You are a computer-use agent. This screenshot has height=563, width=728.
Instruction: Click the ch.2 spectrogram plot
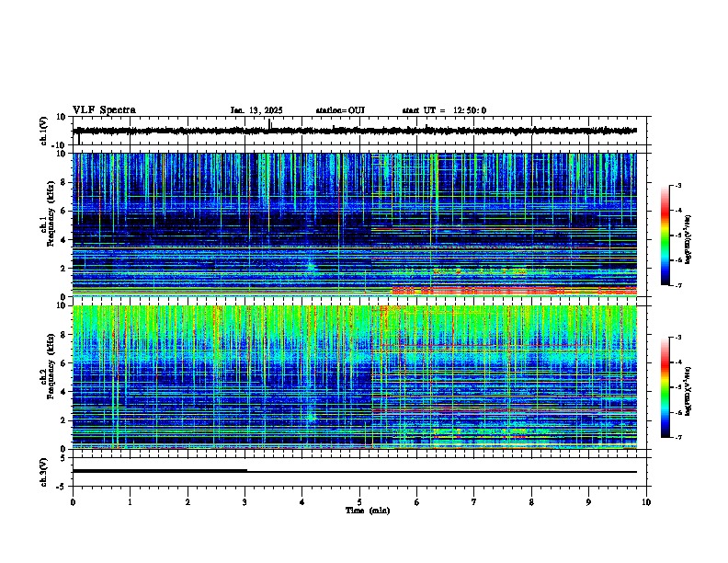coord(355,377)
